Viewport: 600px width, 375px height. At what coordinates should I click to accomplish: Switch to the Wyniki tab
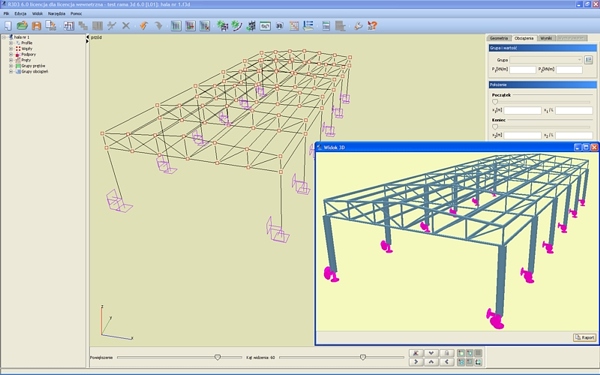tap(546, 38)
